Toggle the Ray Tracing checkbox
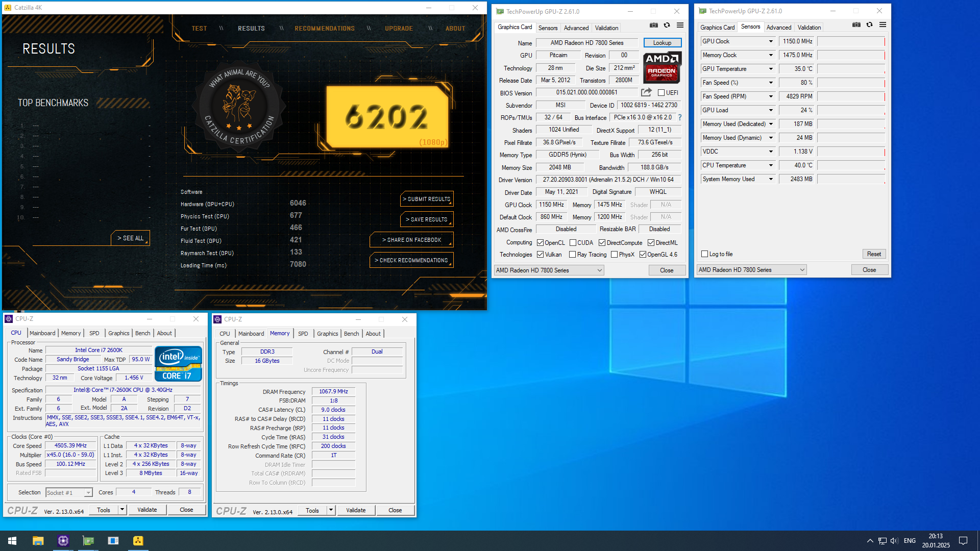 572,255
